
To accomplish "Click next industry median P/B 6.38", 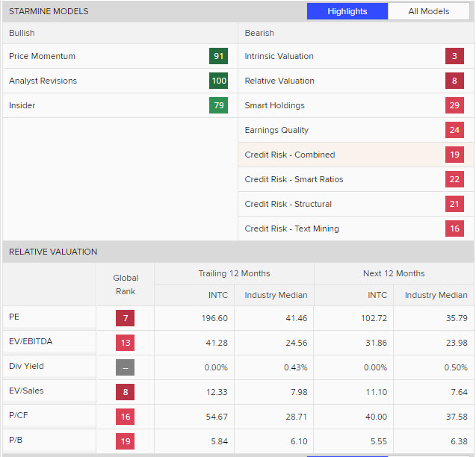I will point(459,441).
